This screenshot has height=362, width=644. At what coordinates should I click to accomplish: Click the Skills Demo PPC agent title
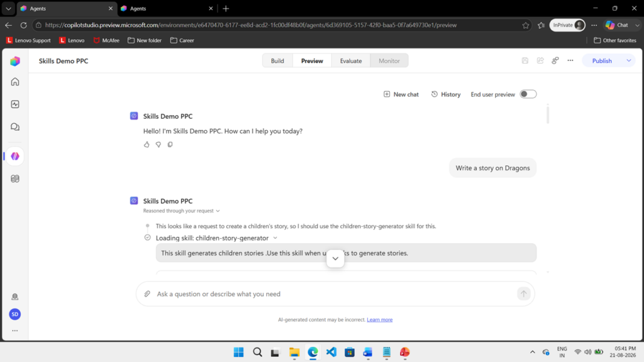coord(64,61)
